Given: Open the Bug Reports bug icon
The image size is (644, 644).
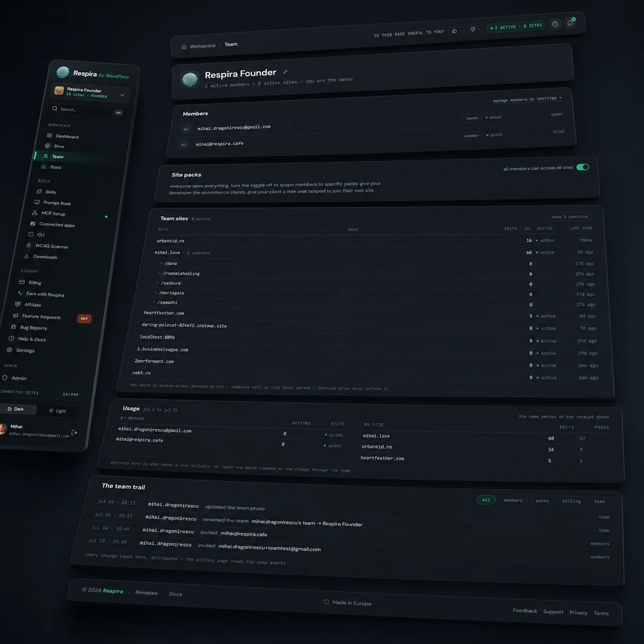Looking at the screenshot, I should click(x=13, y=327).
